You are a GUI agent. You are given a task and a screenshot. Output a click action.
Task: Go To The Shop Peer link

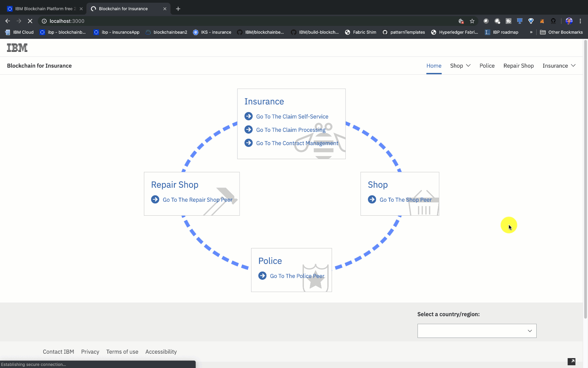[406, 200]
